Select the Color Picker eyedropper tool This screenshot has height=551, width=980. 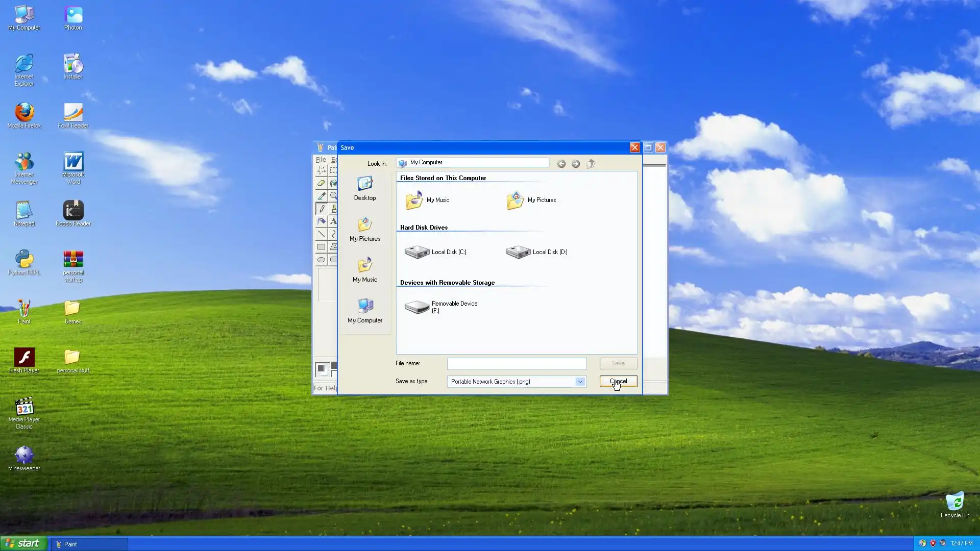pos(322,196)
